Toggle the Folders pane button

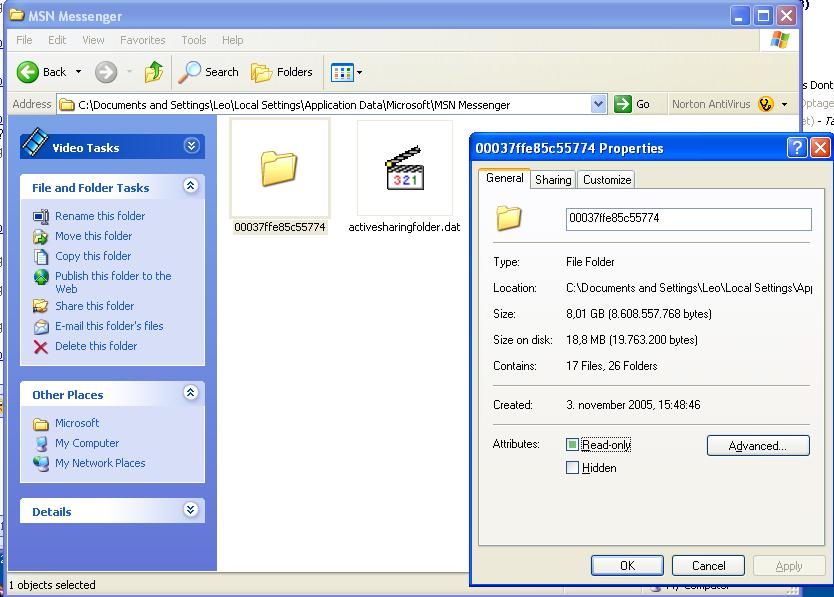tap(282, 72)
